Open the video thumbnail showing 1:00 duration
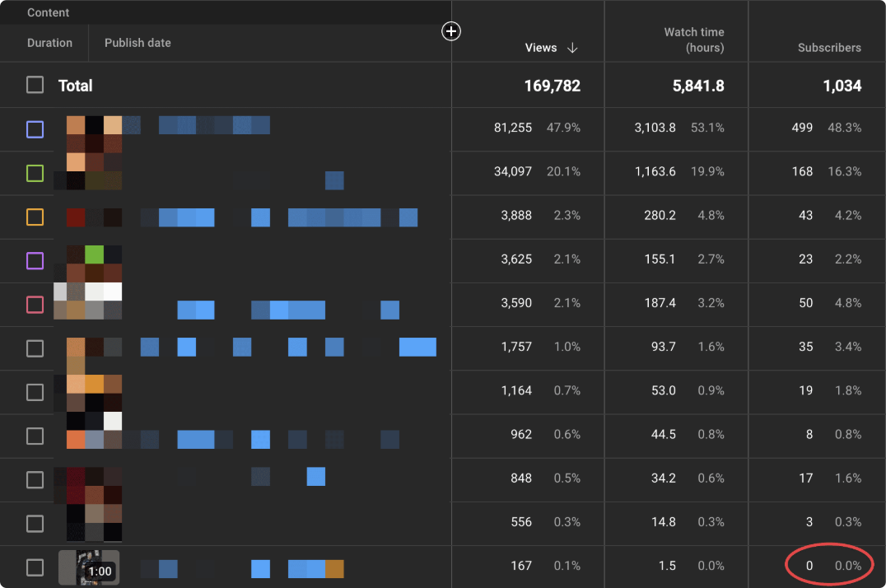Viewport: 886px width, 588px height. (x=89, y=567)
